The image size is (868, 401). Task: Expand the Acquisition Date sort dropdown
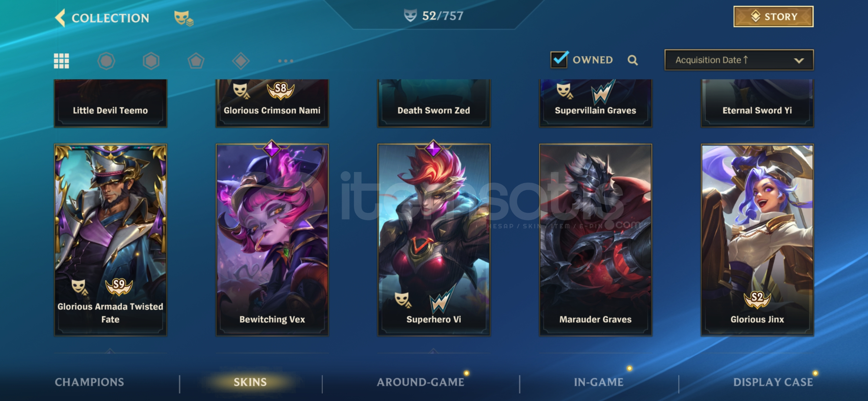[739, 60]
